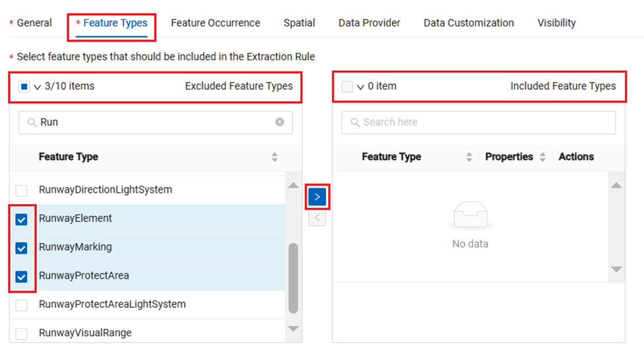Switch to the Visibility tab
This screenshot has height=362, width=644.
[556, 23]
